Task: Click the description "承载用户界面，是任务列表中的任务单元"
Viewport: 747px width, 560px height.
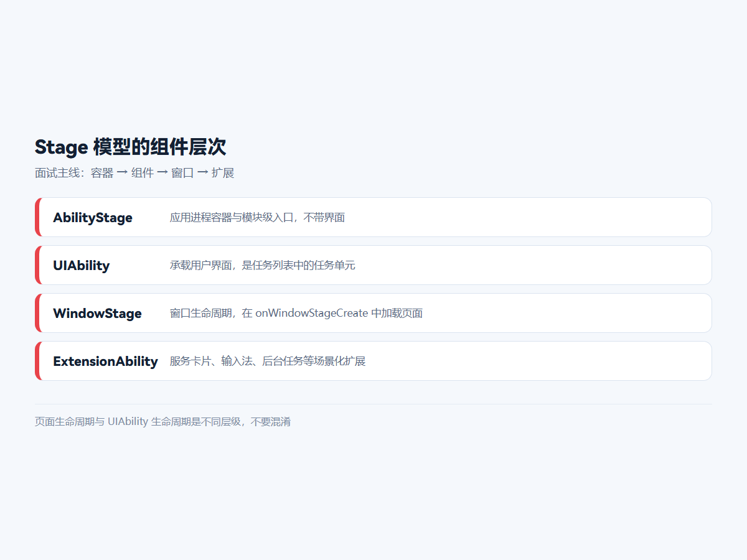Action: tap(263, 266)
